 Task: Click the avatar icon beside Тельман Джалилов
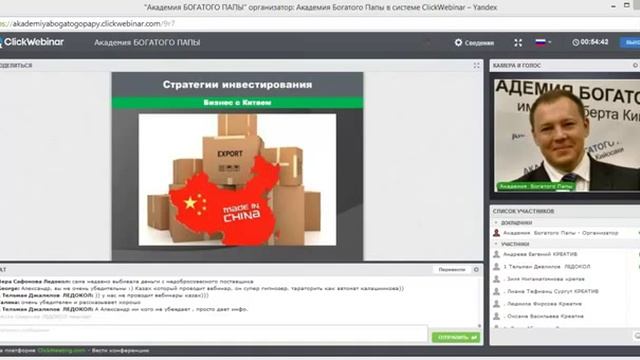(496, 267)
